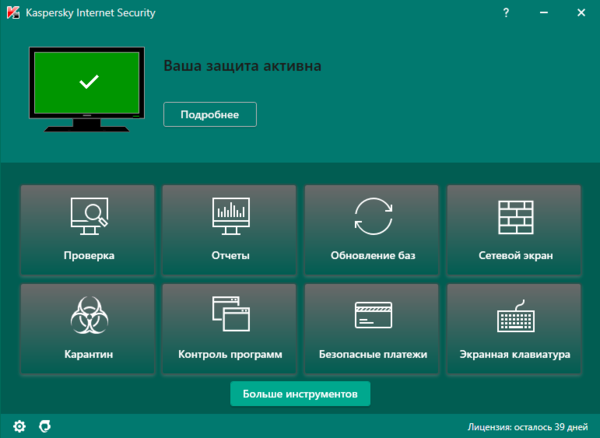Viewport: 600px width, 438px height.
Task: Launch Безопасные платежи safe money
Action: (372, 329)
